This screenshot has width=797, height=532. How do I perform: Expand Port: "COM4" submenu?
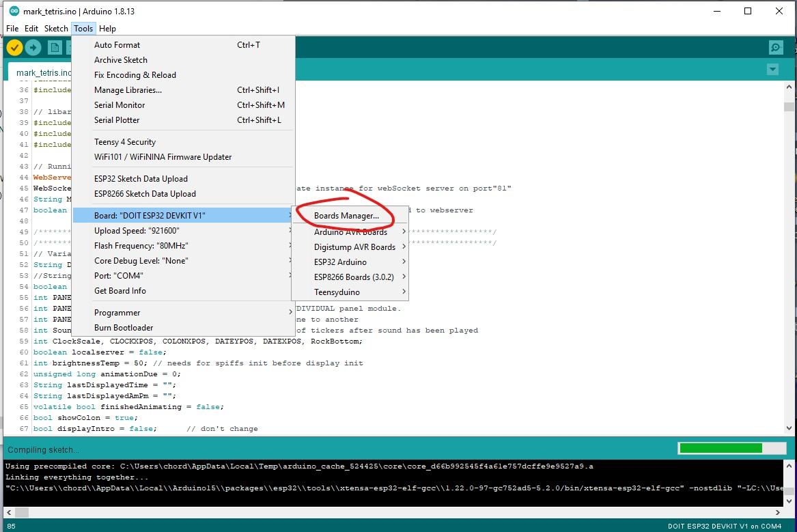coord(184,275)
